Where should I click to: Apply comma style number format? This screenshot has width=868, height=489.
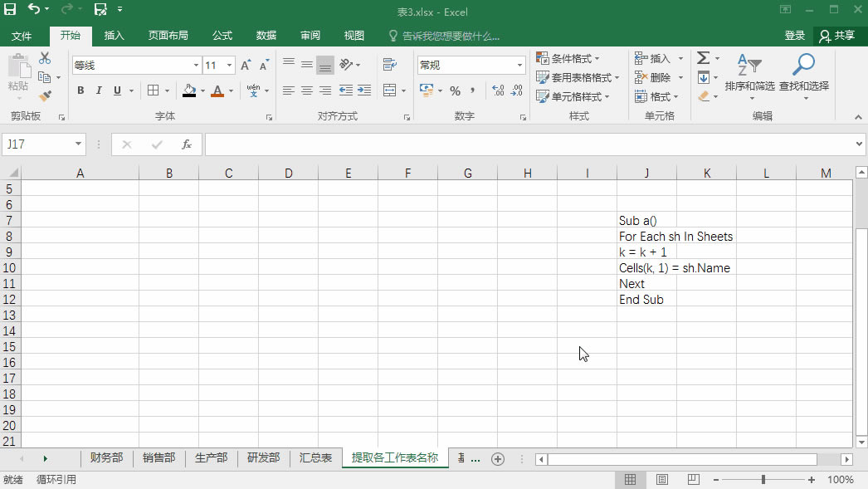click(472, 90)
